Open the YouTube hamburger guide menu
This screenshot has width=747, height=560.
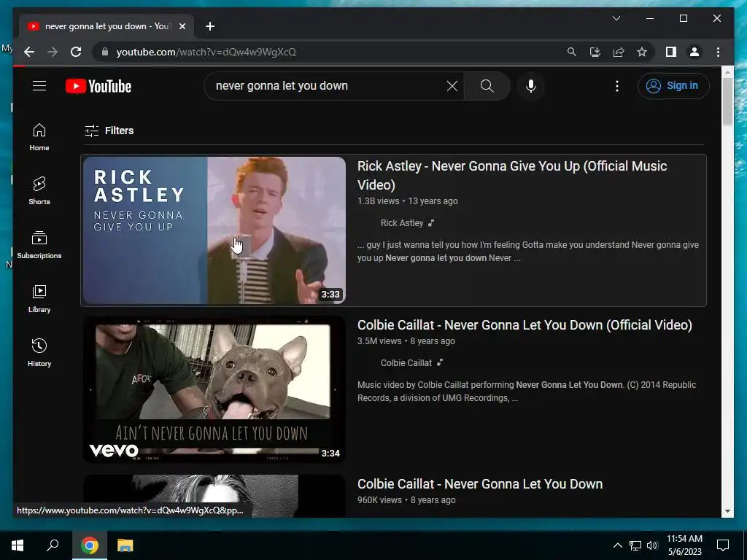(39, 86)
